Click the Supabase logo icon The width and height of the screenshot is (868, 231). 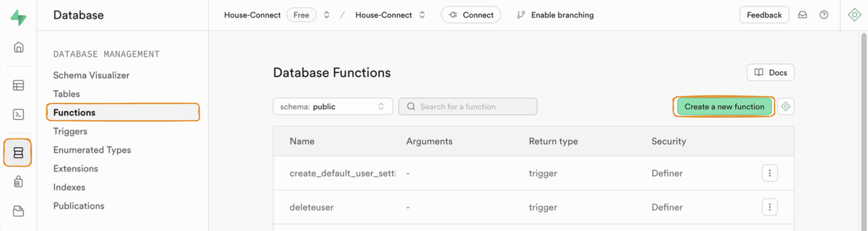[18, 17]
